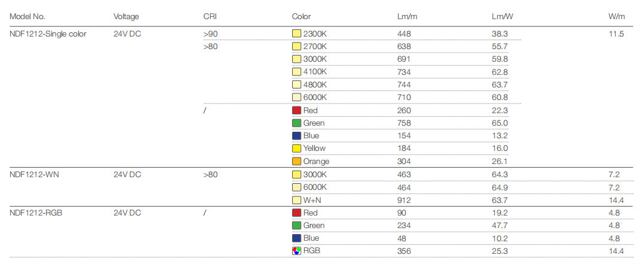644x267 pixels.
Task: Click the W+N color swatch
Action: pyautogui.click(x=296, y=200)
